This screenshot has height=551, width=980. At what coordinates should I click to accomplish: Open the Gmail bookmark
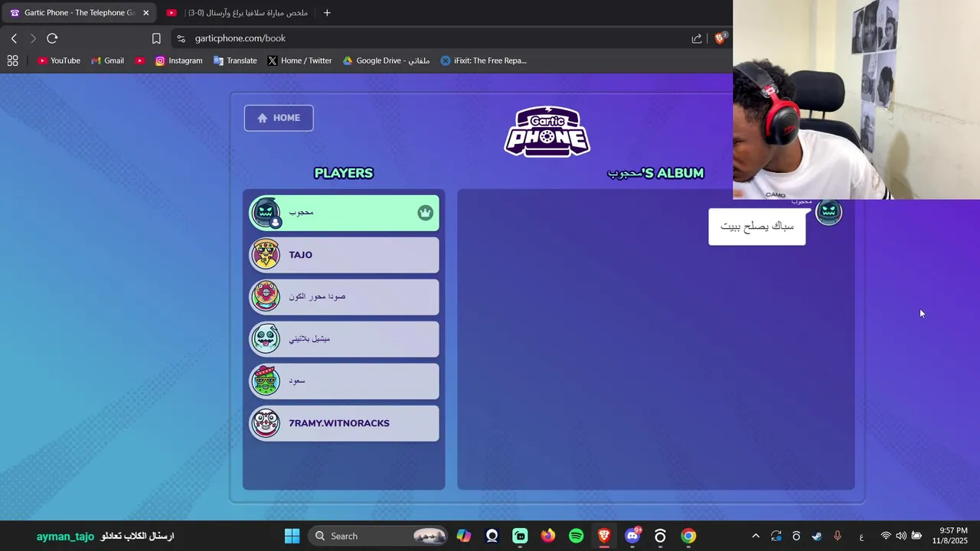coord(107,60)
